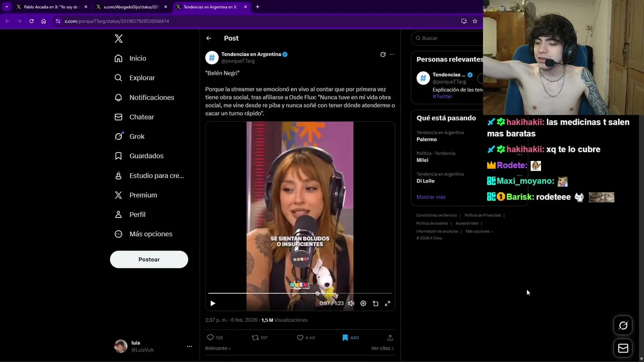Click the browser back arrow

(7, 21)
